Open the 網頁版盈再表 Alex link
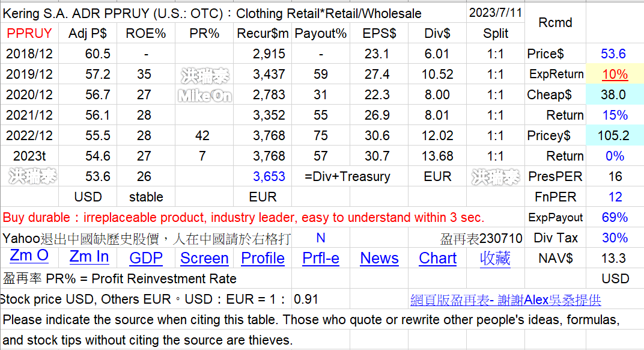The height and width of the screenshot is (350, 644). pos(506,300)
